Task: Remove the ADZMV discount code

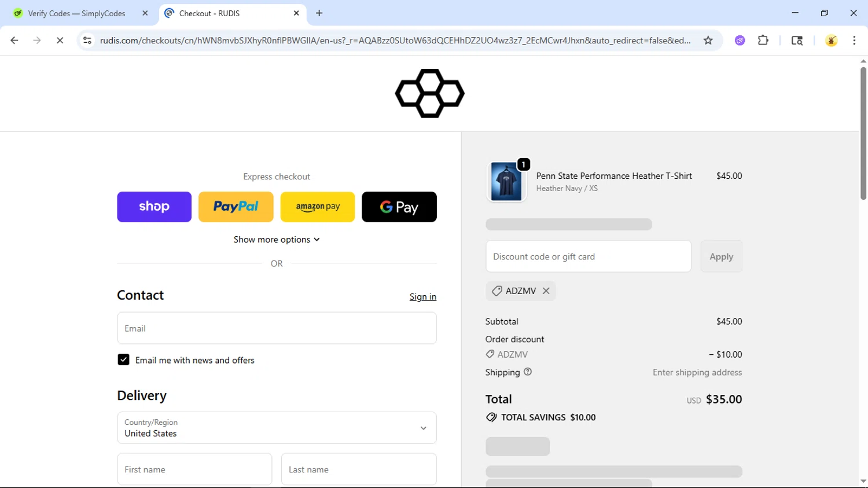Action: pyautogui.click(x=546, y=291)
